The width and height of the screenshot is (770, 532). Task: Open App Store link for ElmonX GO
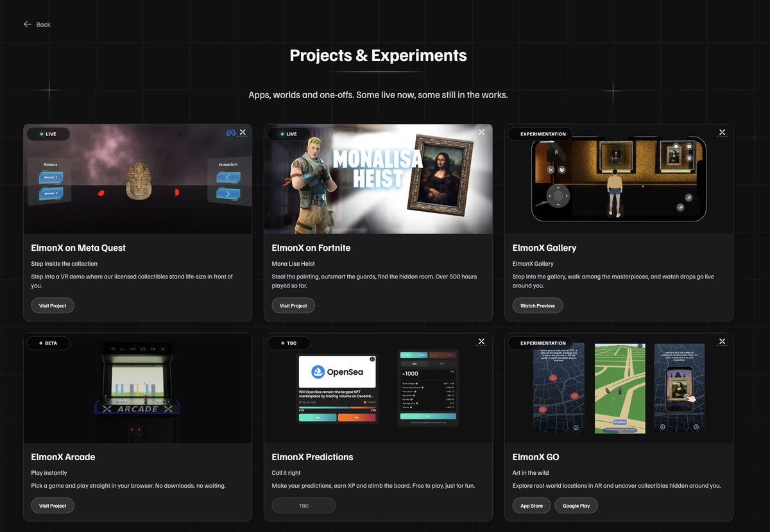click(x=531, y=506)
